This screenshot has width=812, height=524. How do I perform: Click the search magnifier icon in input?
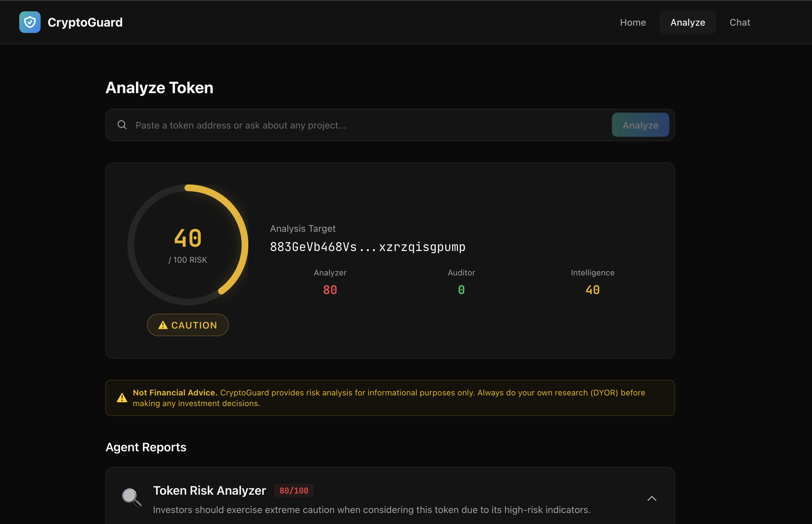coord(122,125)
